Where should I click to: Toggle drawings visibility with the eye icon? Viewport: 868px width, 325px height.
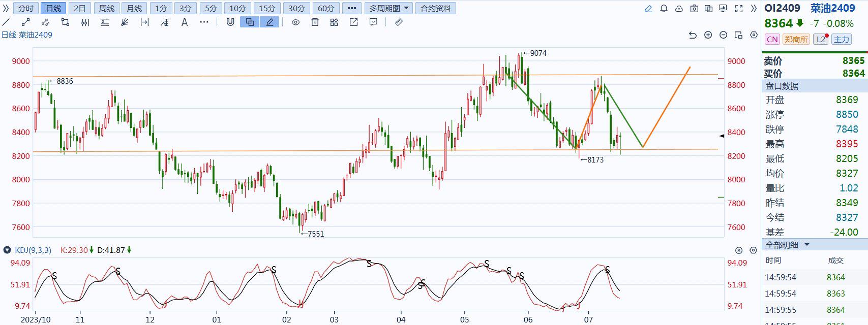pyautogui.click(x=295, y=22)
